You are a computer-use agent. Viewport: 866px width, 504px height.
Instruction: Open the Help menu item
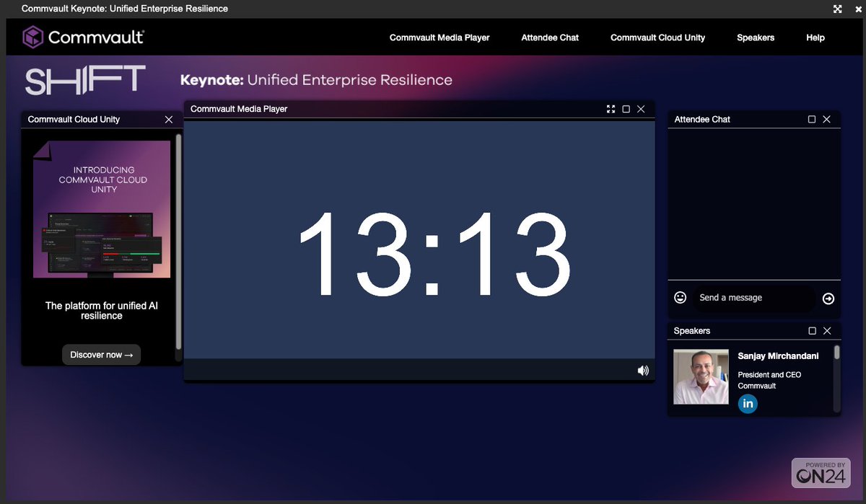point(815,37)
